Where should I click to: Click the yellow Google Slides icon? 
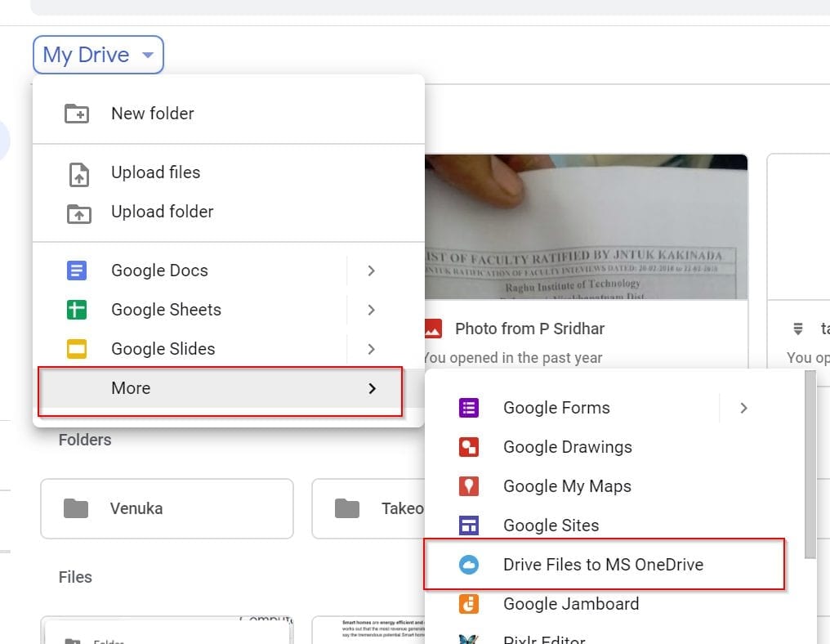(x=77, y=349)
